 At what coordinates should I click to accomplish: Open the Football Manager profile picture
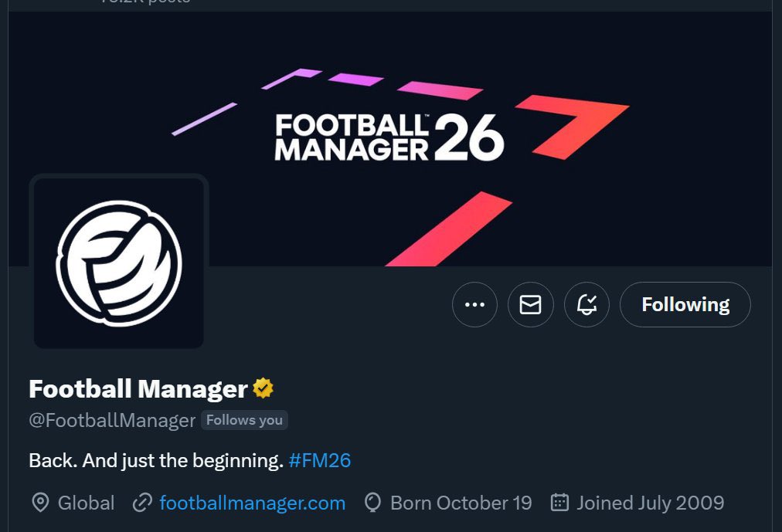click(x=119, y=263)
